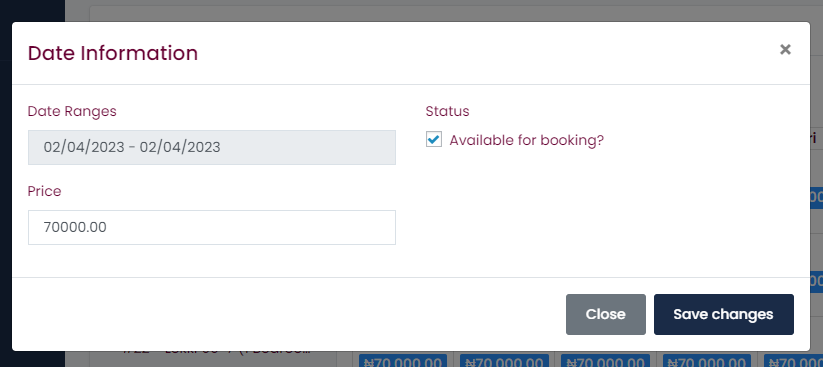Open the Date Ranges picker field
823x367 pixels.
212,147
